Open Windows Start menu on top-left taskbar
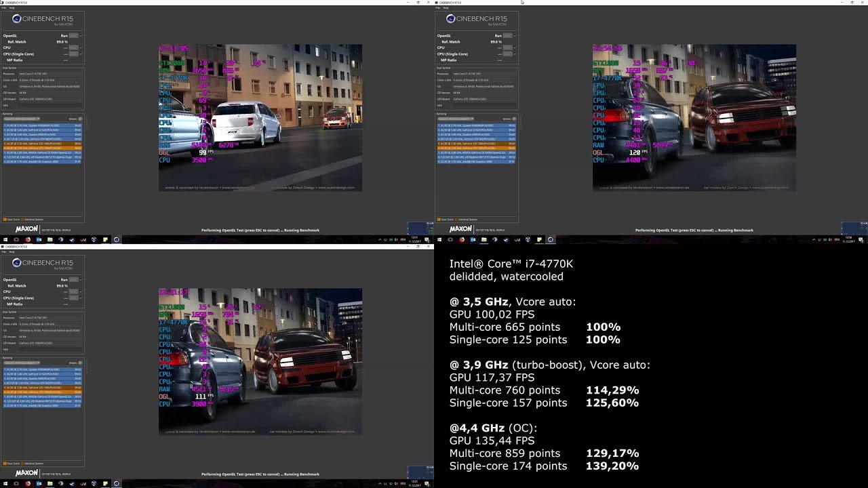The image size is (868, 488). coord(5,239)
